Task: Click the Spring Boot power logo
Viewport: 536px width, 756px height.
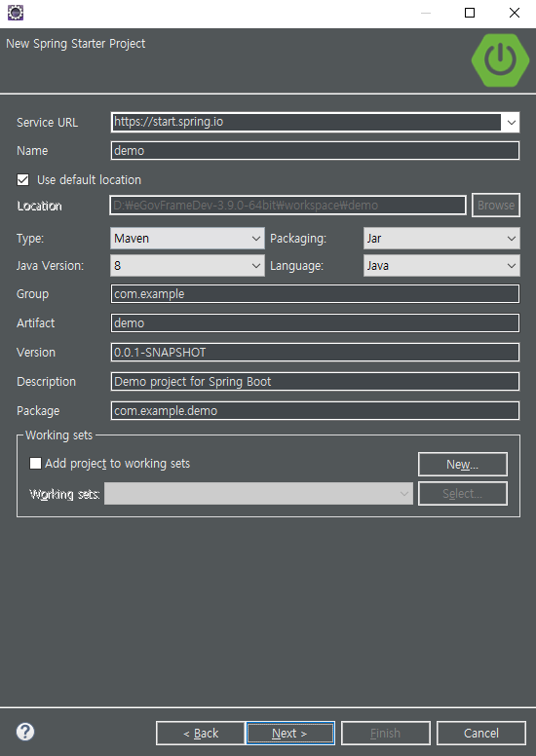Action: (500, 59)
